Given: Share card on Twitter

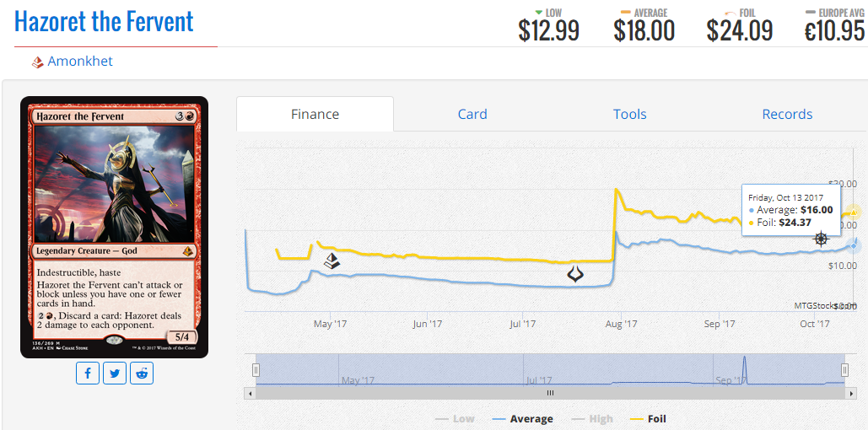Looking at the screenshot, I should (x=115, y=373).
